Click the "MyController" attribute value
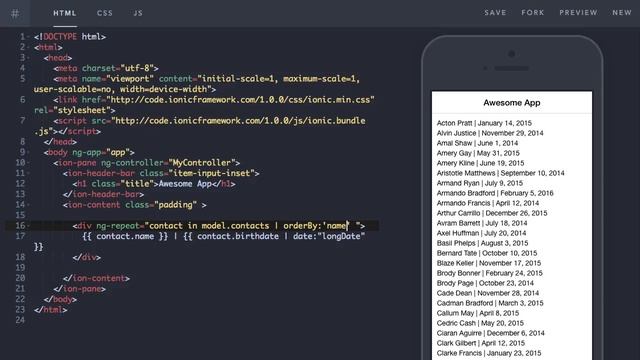The width and height of the screenshot is (640, 360). pos(202,163)
